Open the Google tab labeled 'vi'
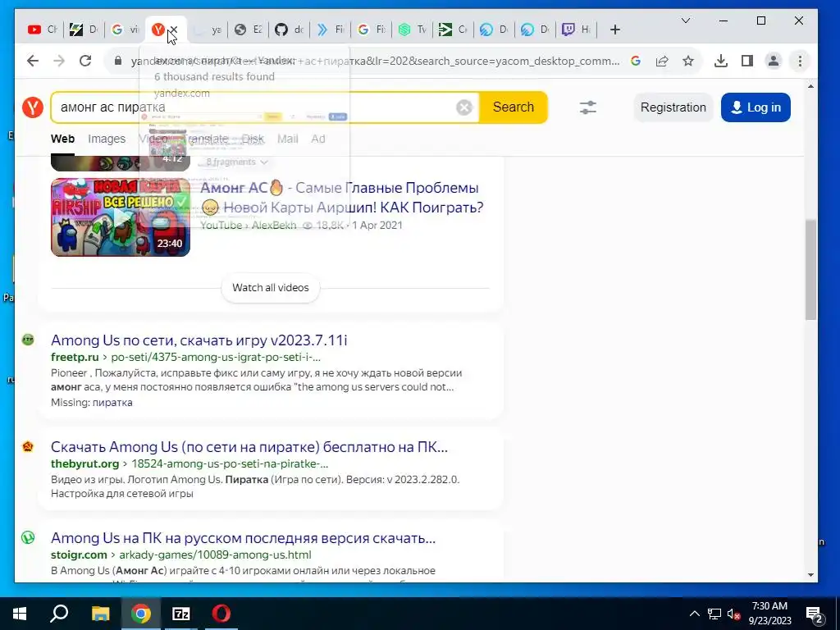The width and height of the screenshot is (840, 630). pos(125,30)
